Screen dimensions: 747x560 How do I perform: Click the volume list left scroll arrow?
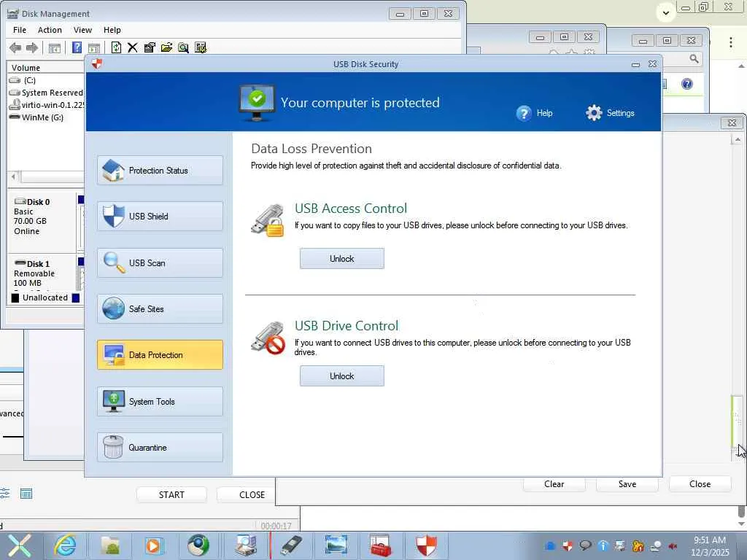(13, 176)
